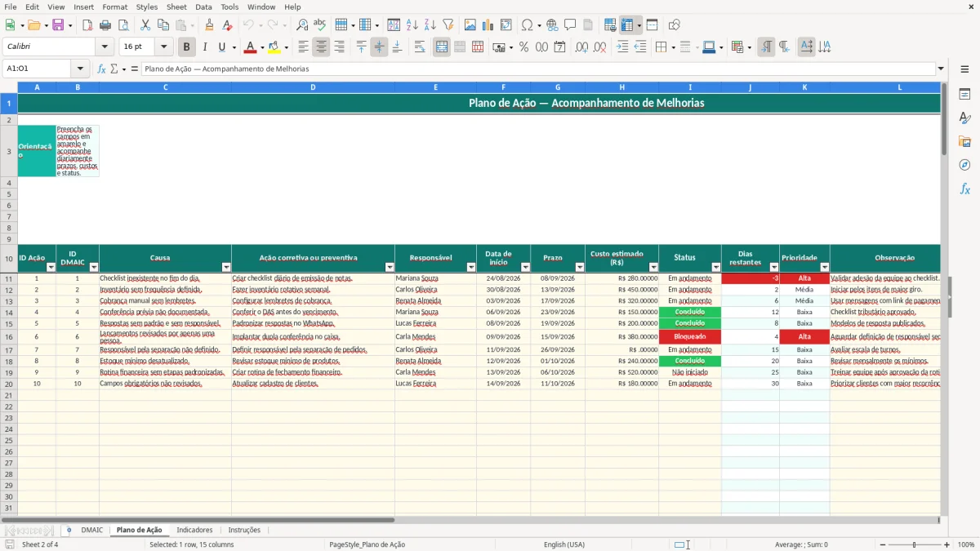Click the Select Function sigma button

114,69
